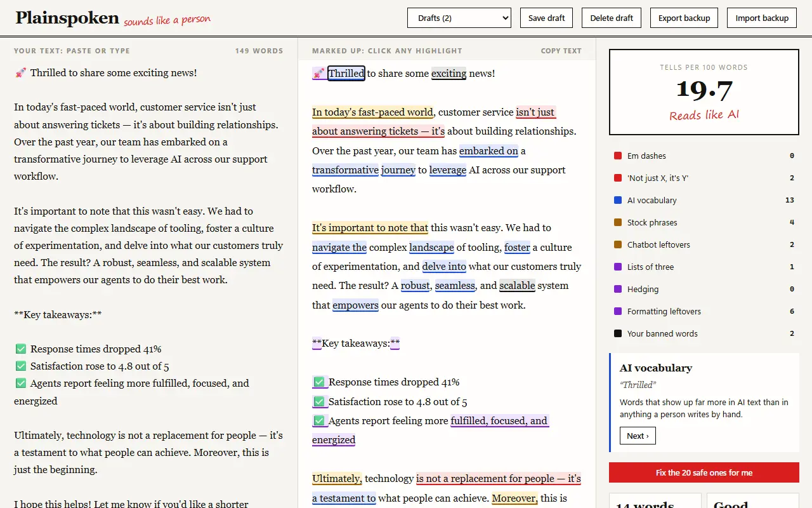Select the Hedging legend row

click(704, 289)
